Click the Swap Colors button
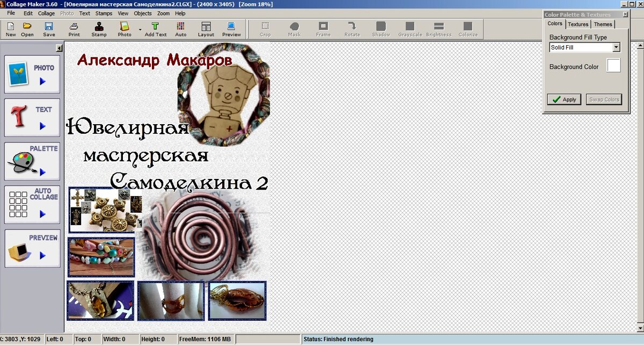 [x=604, y=99]
